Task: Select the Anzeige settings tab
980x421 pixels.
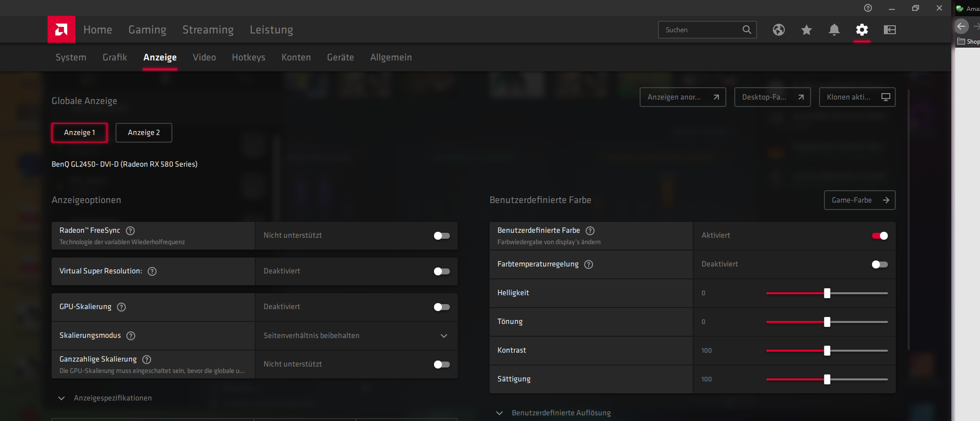Action: point(160,57)
